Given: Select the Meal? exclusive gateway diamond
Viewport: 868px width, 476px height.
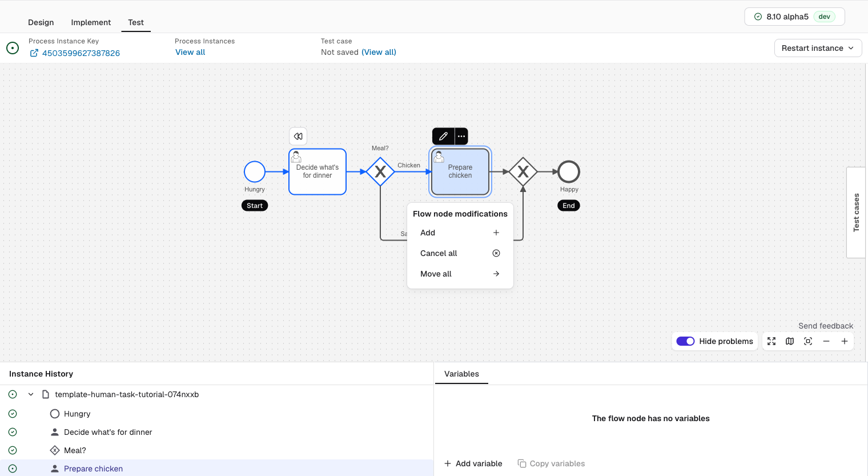Looking at the screenshot, I should coord(380,171).
